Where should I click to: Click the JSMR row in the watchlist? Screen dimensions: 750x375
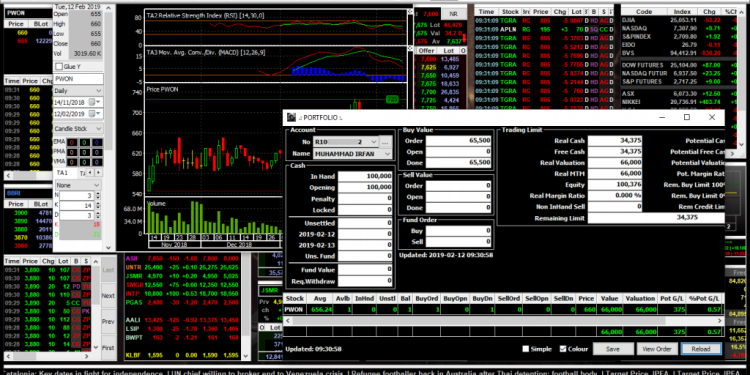(182, 275)
